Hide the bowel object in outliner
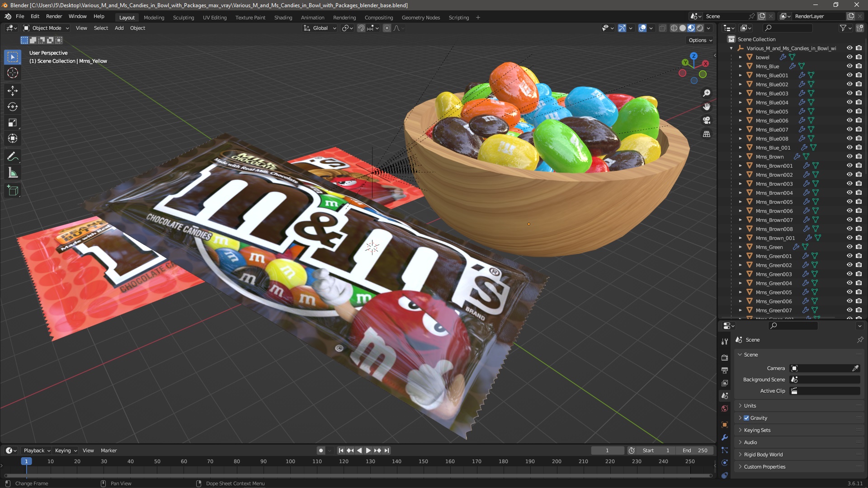 click(849, 57)
